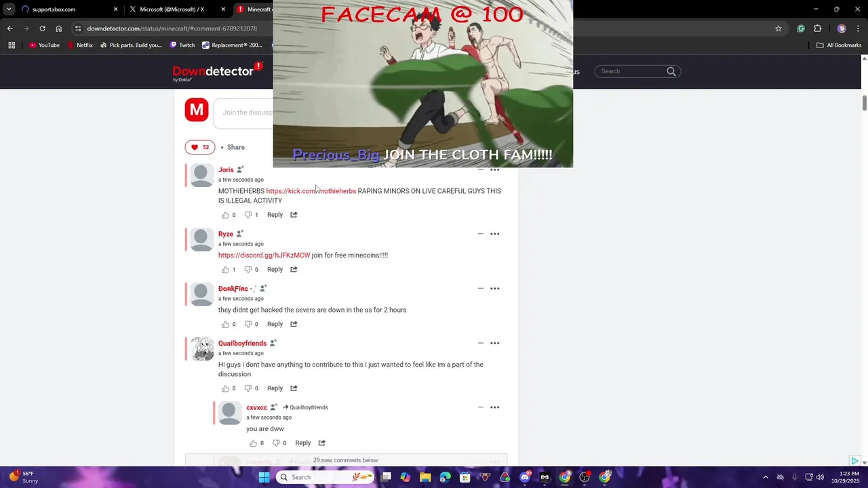Click the heart recommend button showing 52

[x=200, y=147]
